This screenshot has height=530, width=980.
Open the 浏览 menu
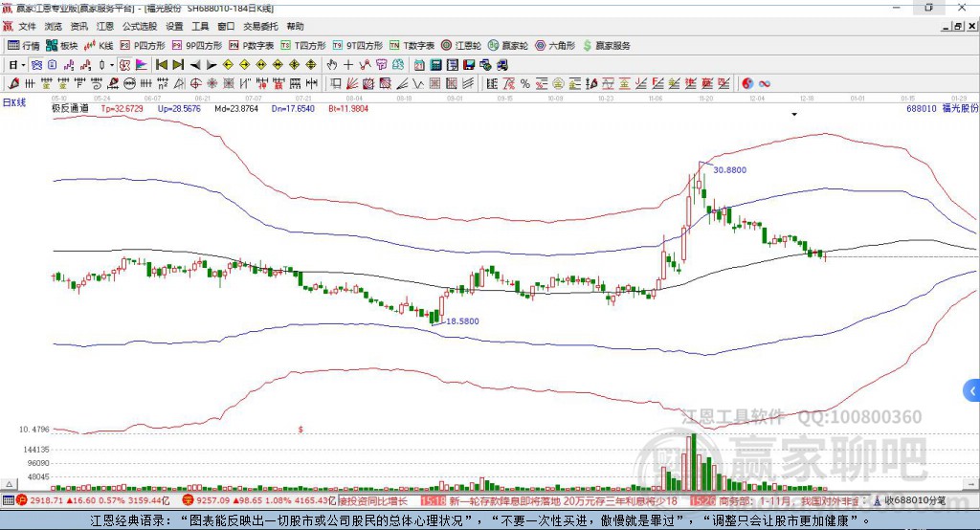click(x=54, y=26)
